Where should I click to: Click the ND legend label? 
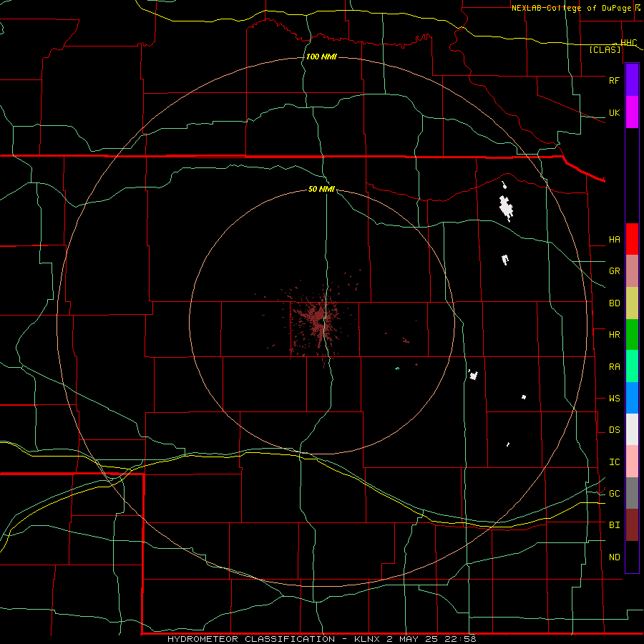[614, 557]
